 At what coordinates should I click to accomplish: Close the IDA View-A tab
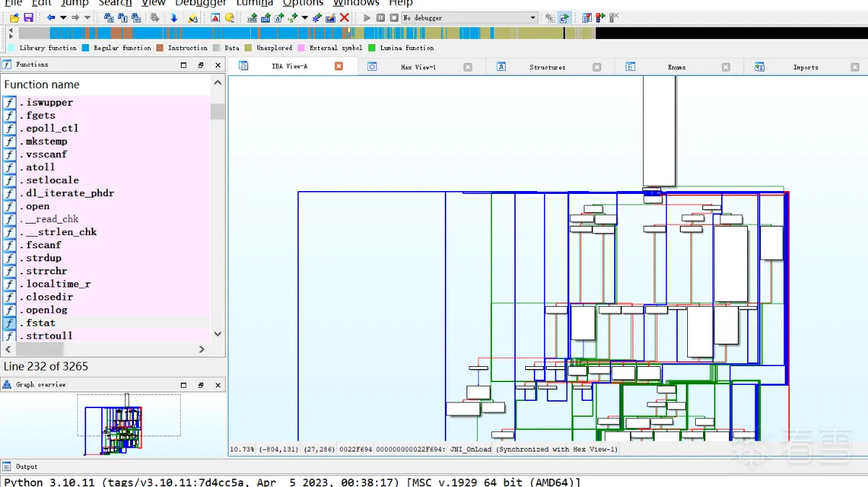[x=339, y=66]
